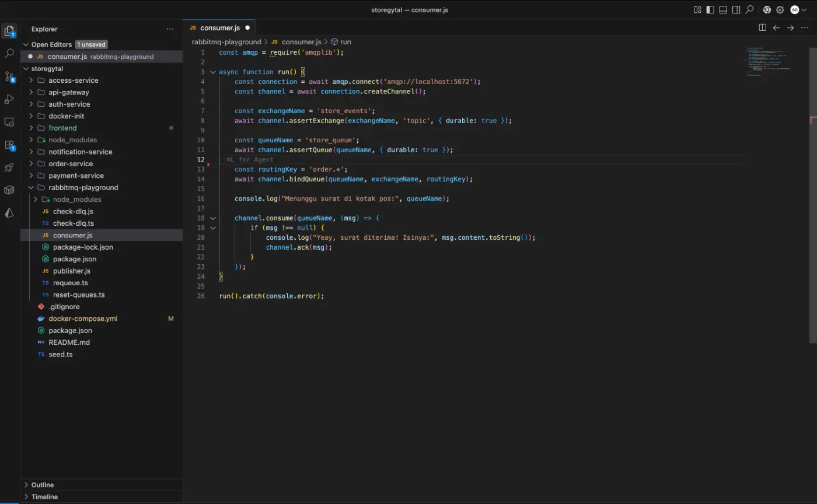Screen dimensions: 817x504
Task: Open consumer.js in Open Editors list
Action: [102, 57]
